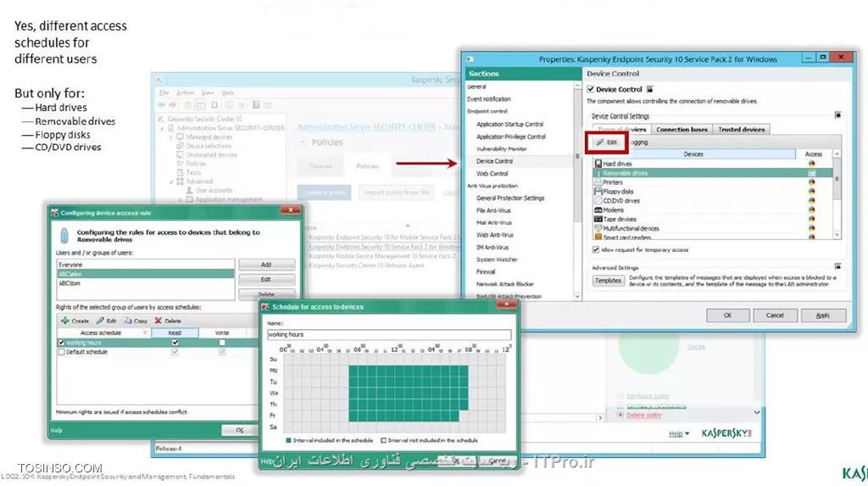Switch to the Connection buses tab
Image resolution: width=868 pixels, height=486 pixels.
[682, 129]
